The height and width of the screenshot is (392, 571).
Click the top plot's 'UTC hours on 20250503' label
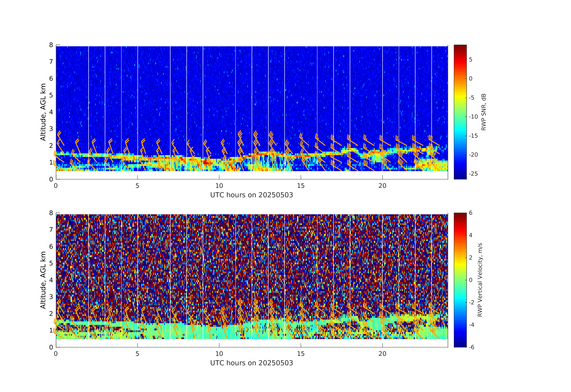pos(252,195)
